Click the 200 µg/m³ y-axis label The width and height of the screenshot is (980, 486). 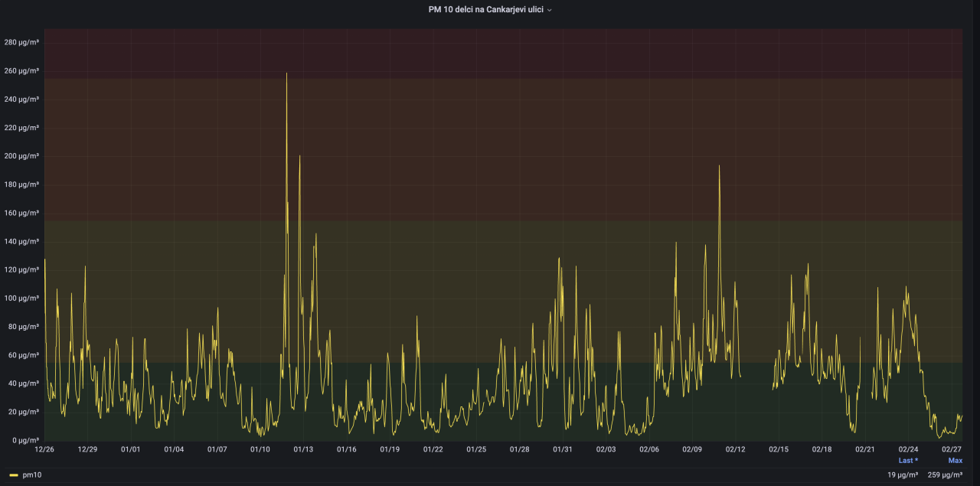[21, 156]
